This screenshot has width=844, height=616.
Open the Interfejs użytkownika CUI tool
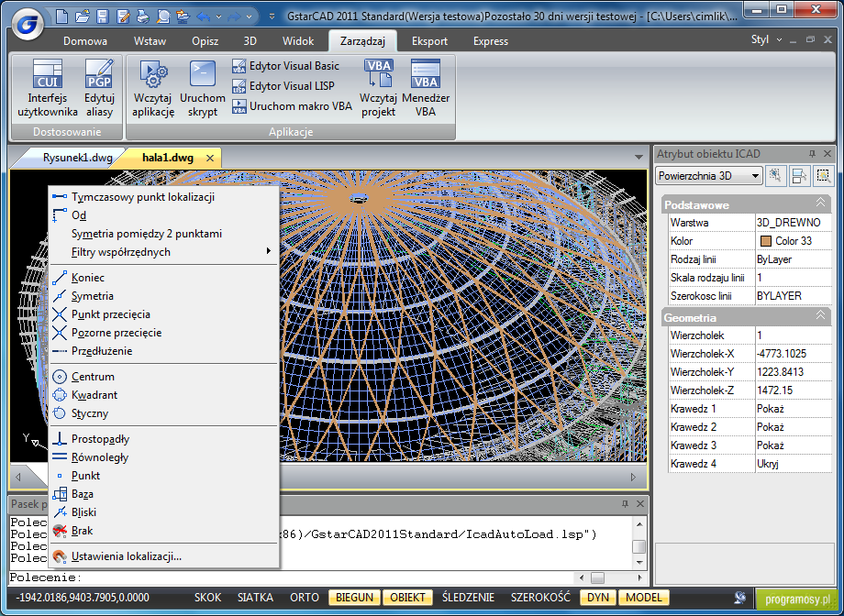click(48, 89)
